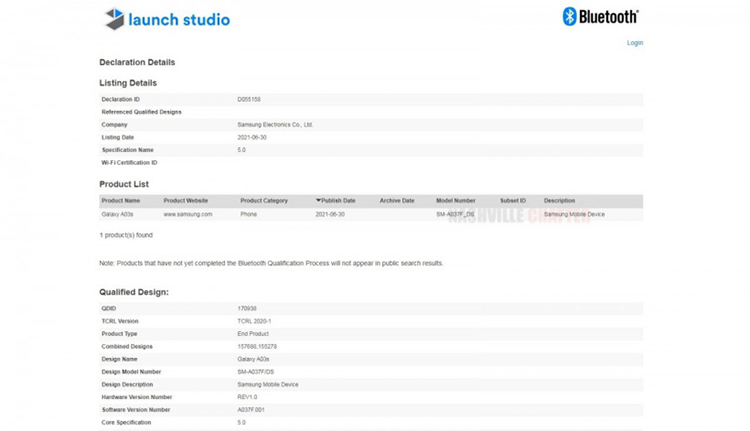Open the Login link
Image resolution: width=750 pixels, height=431 pixels.
click(x=635, y=43)
